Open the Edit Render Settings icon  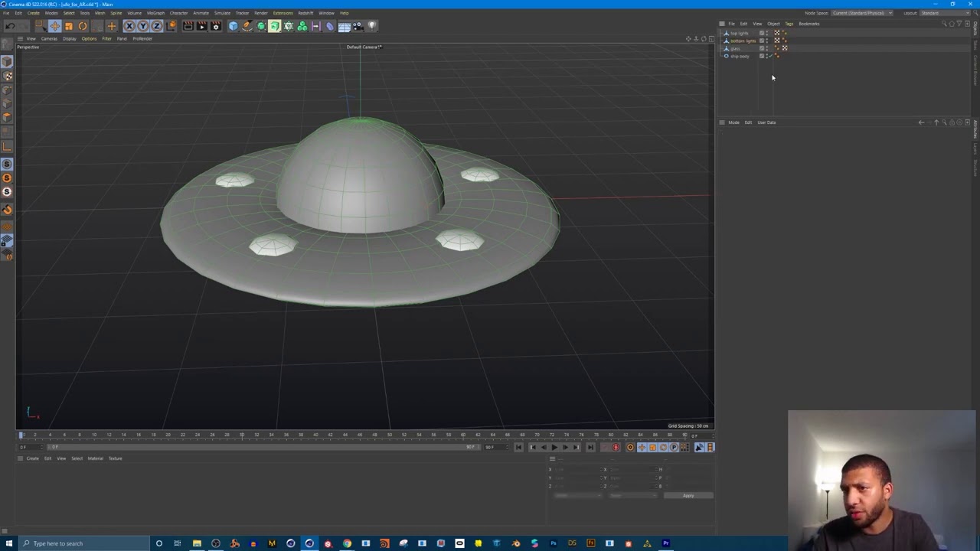(x=215, y=26)
